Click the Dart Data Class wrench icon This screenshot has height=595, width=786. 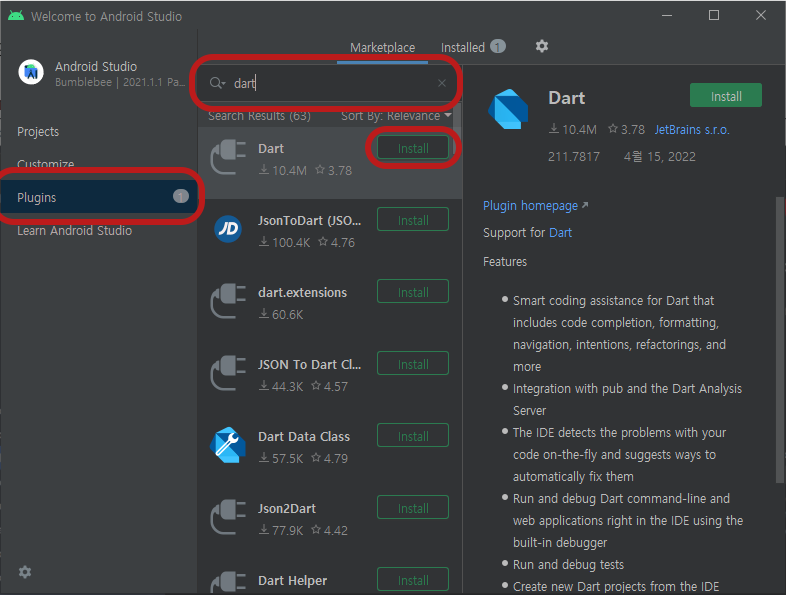pyautogui.click(x=228, y=445)
